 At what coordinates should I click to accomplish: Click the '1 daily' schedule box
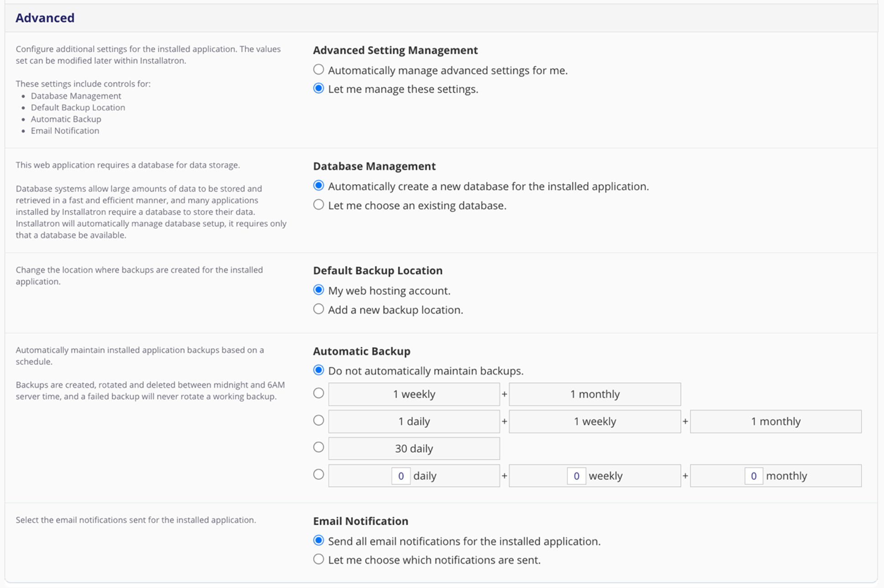click(413, 421)
